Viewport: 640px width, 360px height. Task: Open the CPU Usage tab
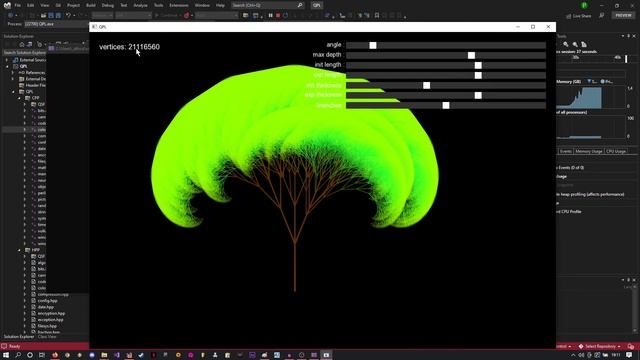(x=616, y=151)
